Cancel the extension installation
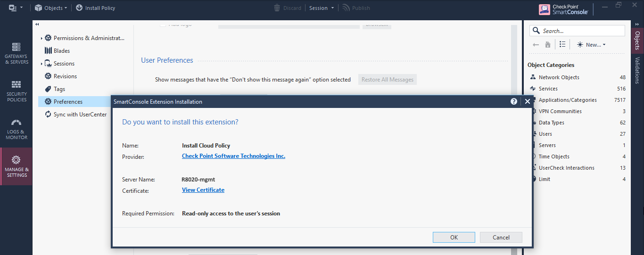The image size is (644, 255). 501,238
